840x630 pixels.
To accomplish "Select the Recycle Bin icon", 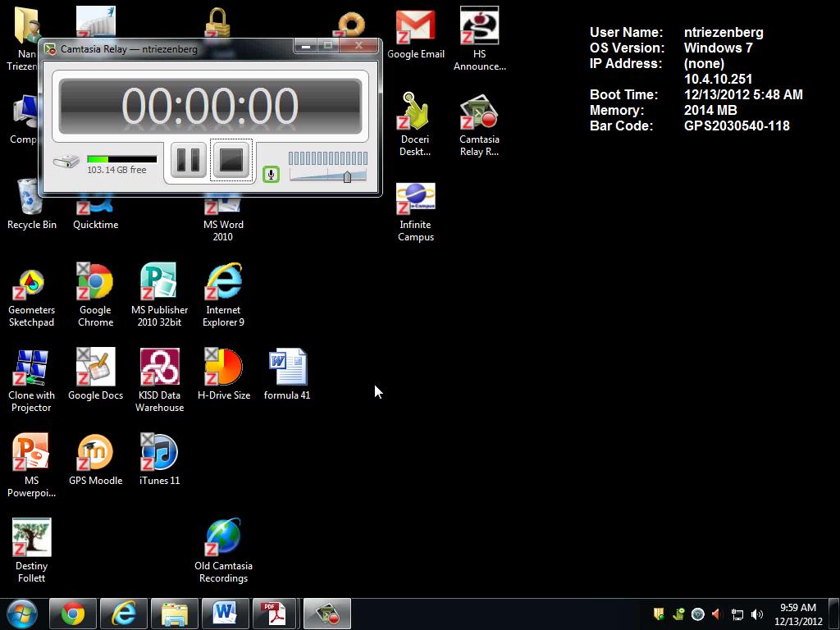I will pyautogui.click(x=32, y=204).
